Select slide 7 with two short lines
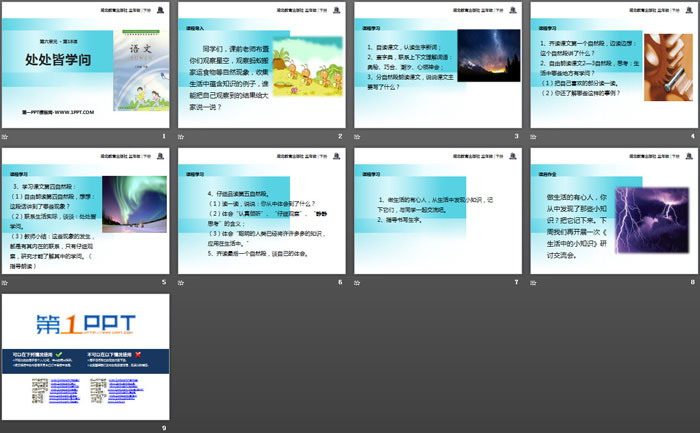This screenshot has width=700, height=433. coord(438,211)
